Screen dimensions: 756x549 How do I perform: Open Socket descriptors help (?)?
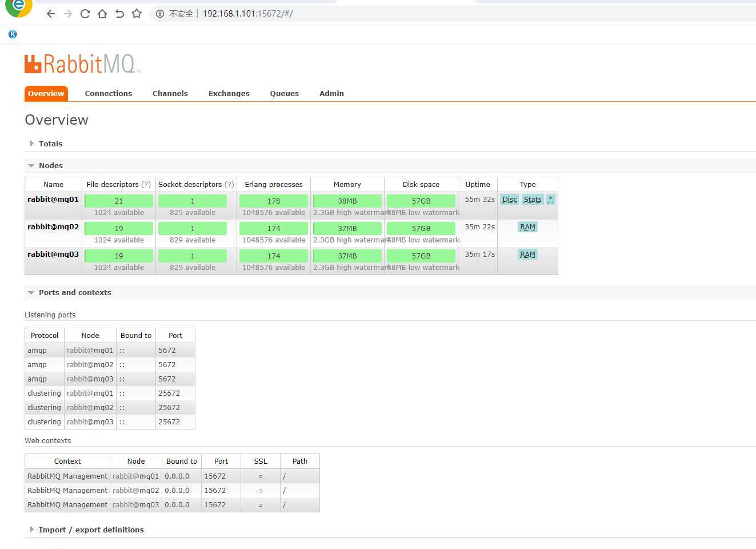tap(229, 184)
